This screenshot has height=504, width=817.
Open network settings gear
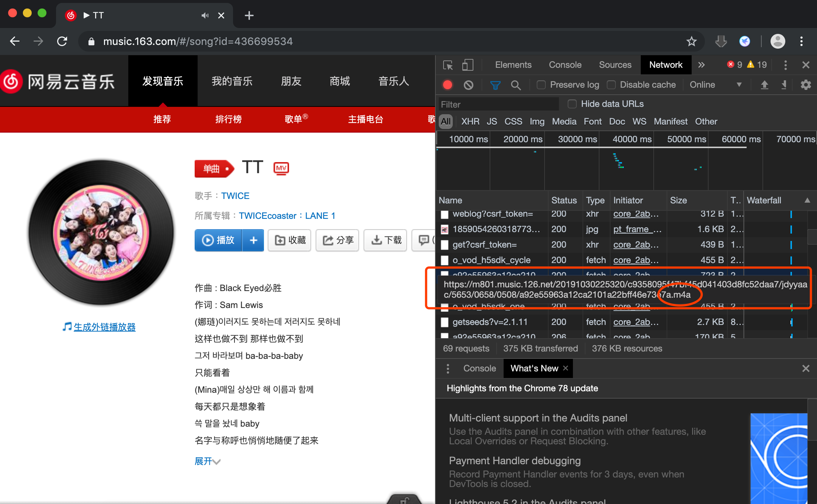[x=806, y=85]
